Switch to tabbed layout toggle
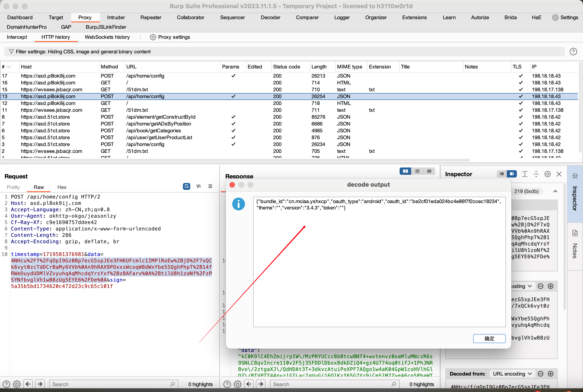Viewport: 583px width, 392px height. pos(429,171)
